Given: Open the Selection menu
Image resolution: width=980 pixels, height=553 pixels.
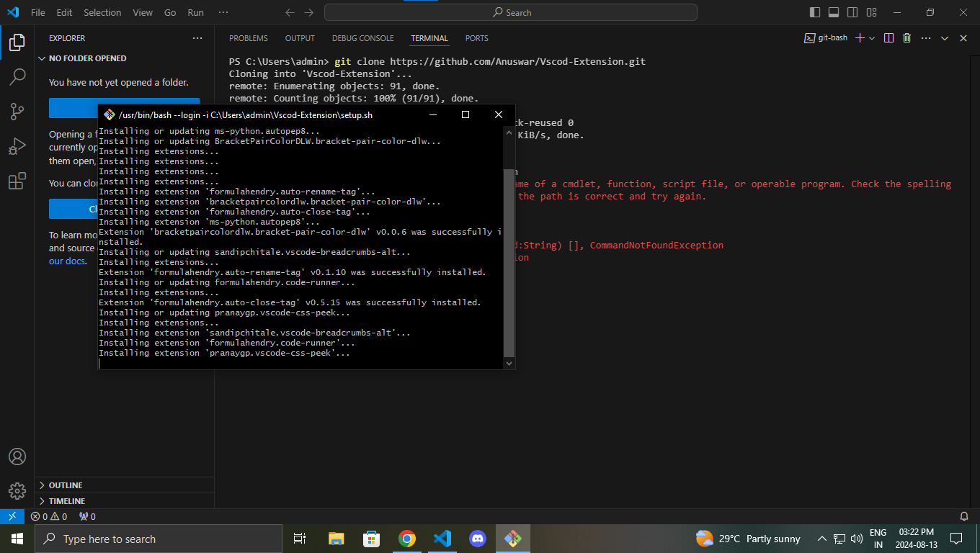Looking at the screenshot, I should click(102, 12).
